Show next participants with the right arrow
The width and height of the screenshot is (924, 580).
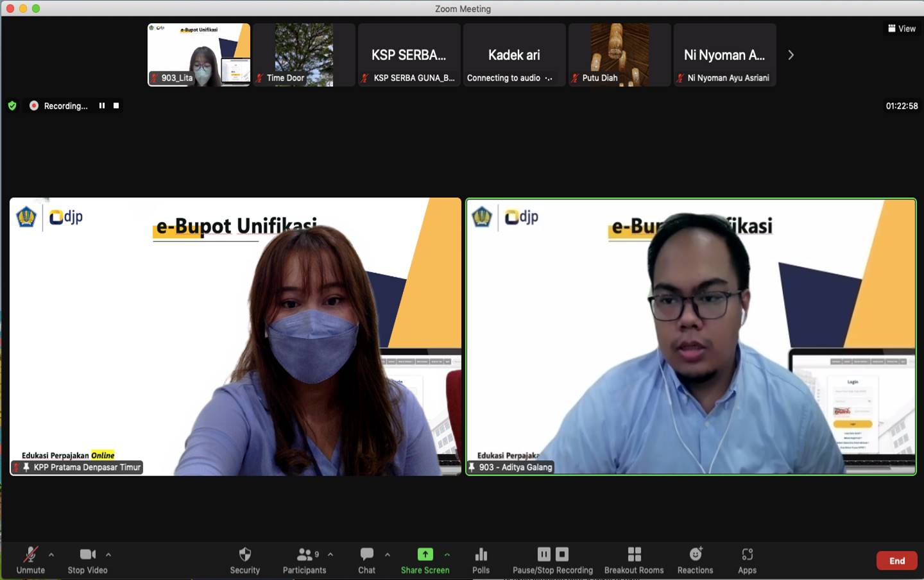[791, 55]
